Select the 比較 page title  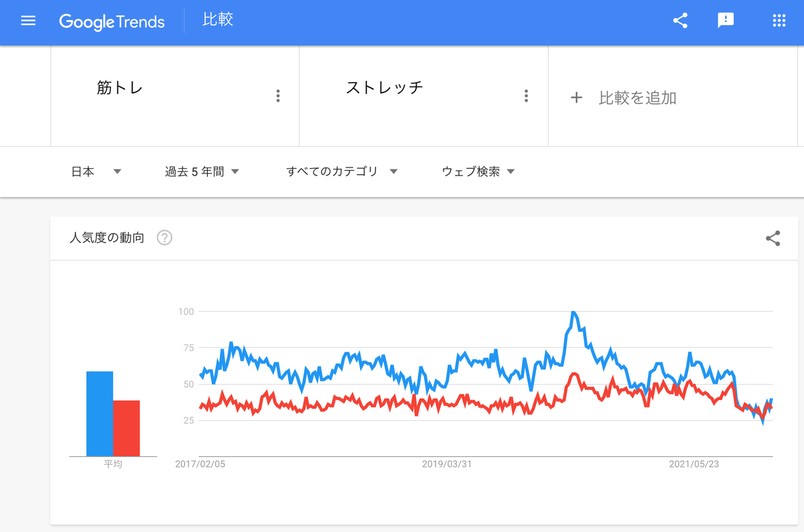point(216,20)
